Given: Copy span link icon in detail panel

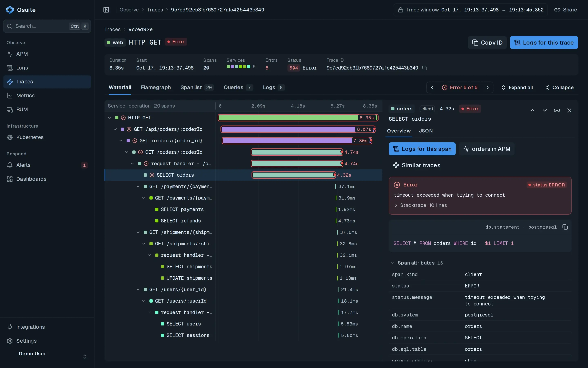Looking at the screenshot, I should [557, 110].
